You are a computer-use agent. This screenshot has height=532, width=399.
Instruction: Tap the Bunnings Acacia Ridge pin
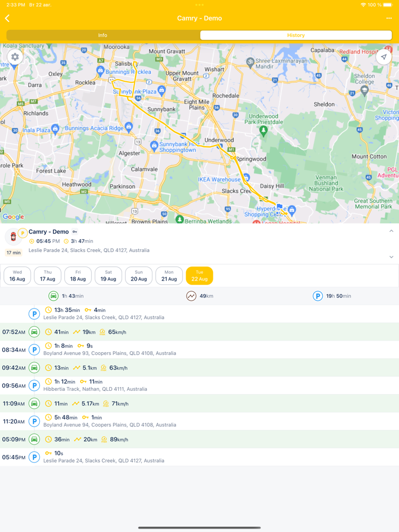(129, 127)
